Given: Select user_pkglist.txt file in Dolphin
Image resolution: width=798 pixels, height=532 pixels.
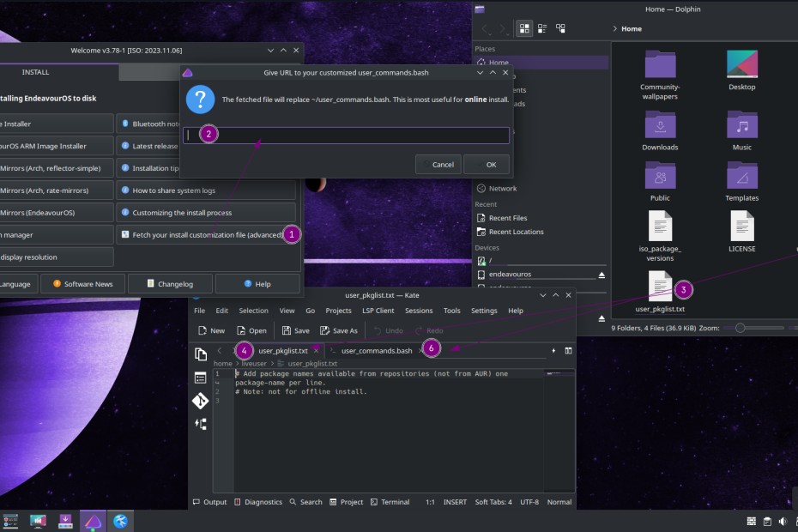Looking at the screenshot, I should (x=660, y=292).
